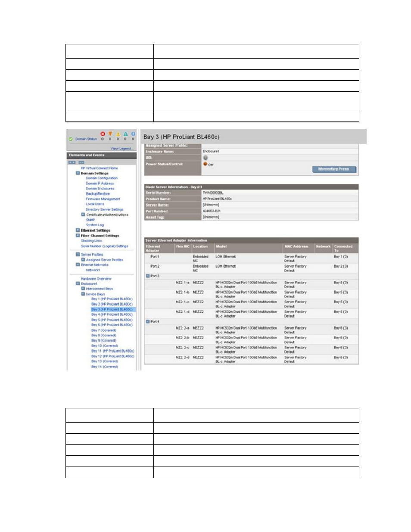Open Local Users page
This screenshot has width=411, height=532.
pos(95,204)
